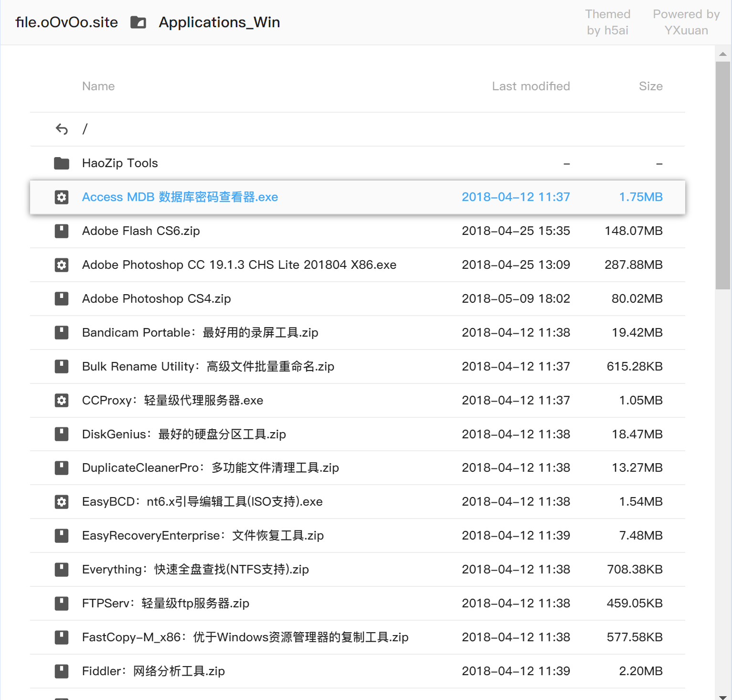Click the exe gear icon for Adobe Photoshop CC
This screenshot has height=700, width=732.
tap(62, 265)
